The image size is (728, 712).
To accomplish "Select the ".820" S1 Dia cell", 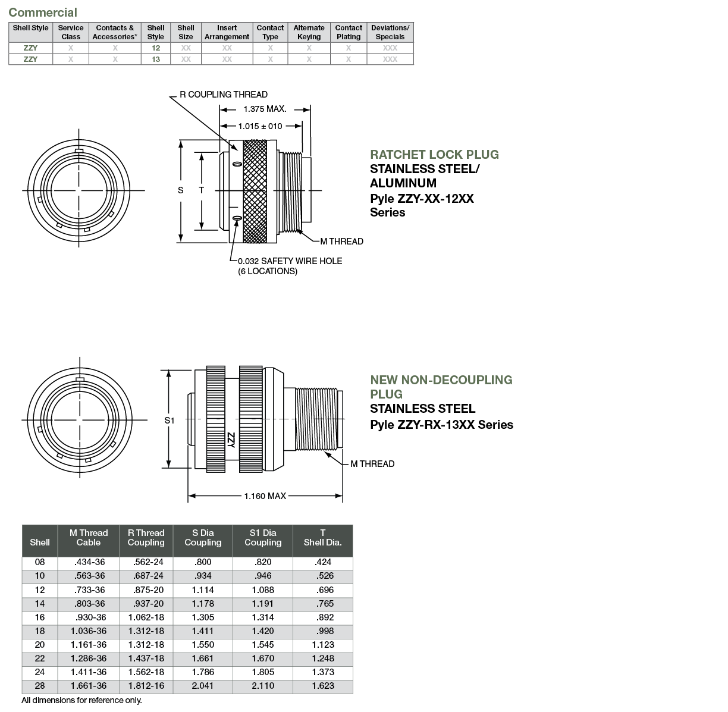I will (263, 562).
